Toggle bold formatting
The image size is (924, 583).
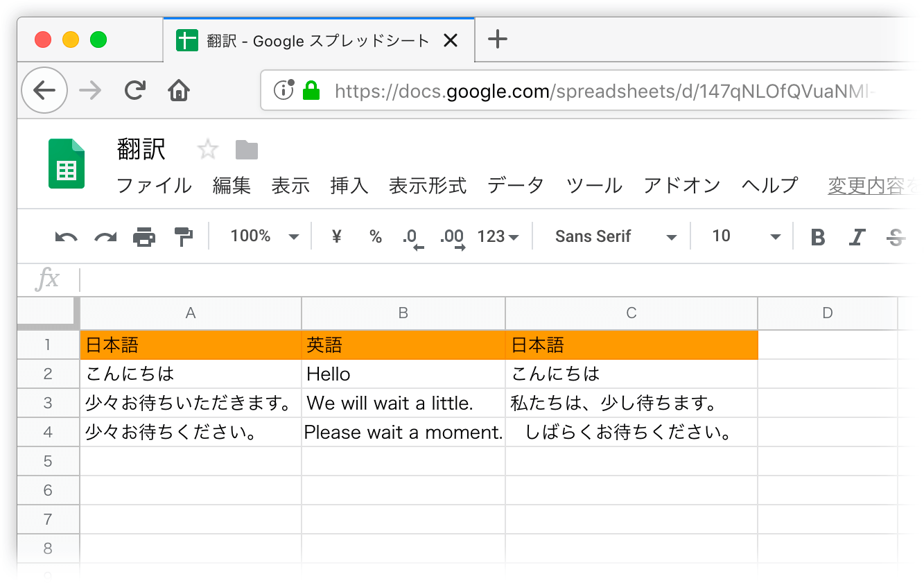tap(818, 237)
